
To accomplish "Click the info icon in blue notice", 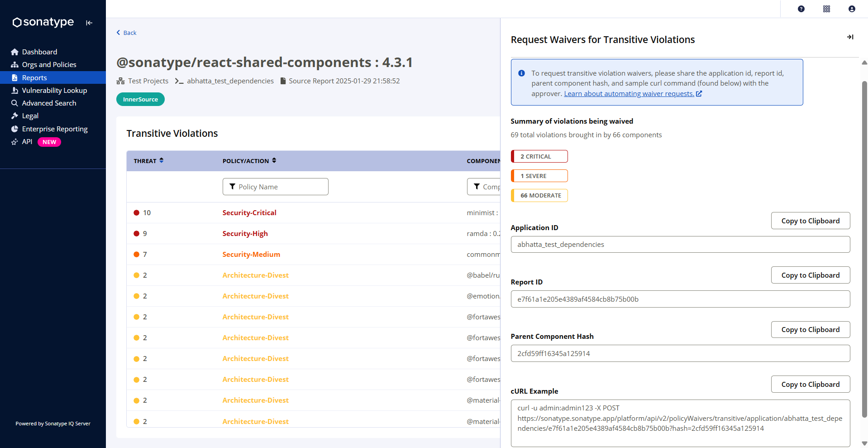I will point(521,73).
